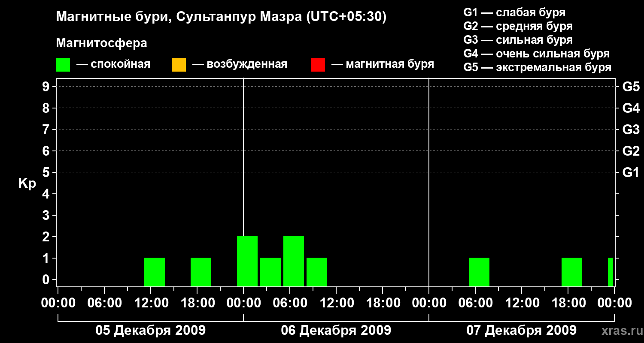Click the 'G2 — средняя буря' legend line

point(518,26)
